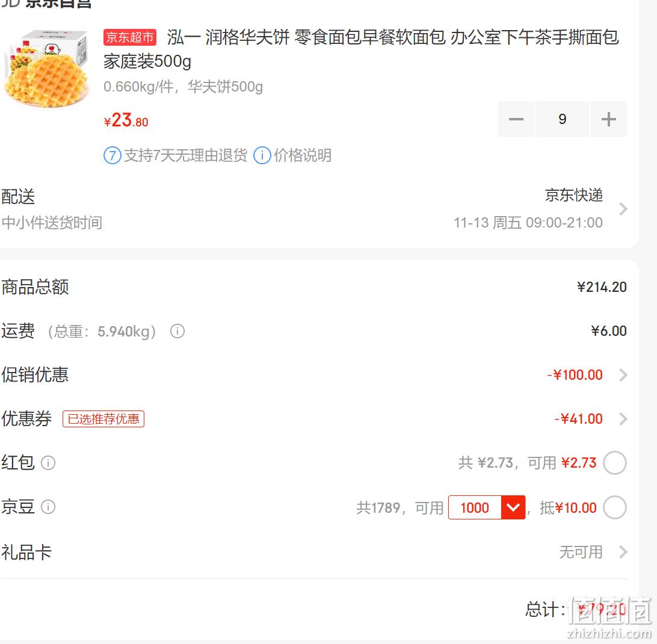Click the price explanation info icon
Image resolution: width=657 pixels, height=644 pixels.
262,155
